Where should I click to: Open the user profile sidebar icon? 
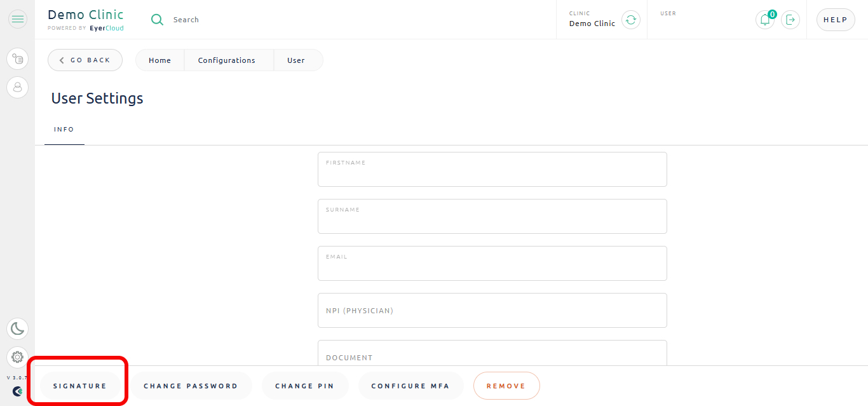[x=18, y=87]
